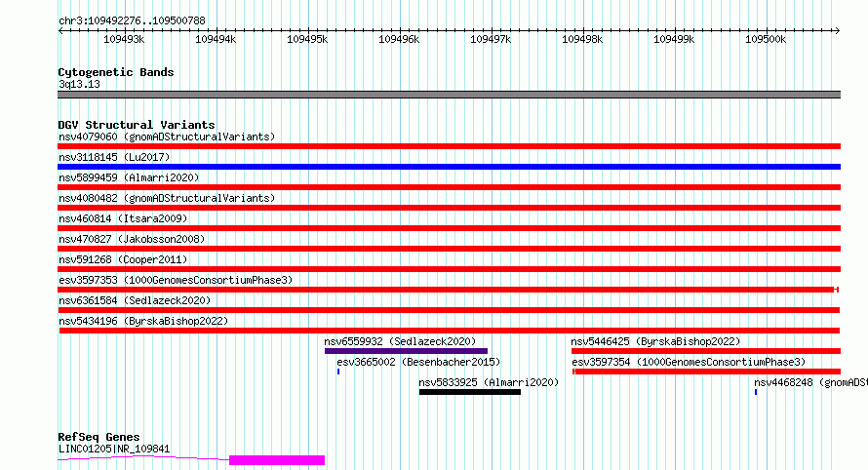This screenshot has height=470, width=868.
Task: Click the 109499k ruler tick label
Action: (674, 39)
